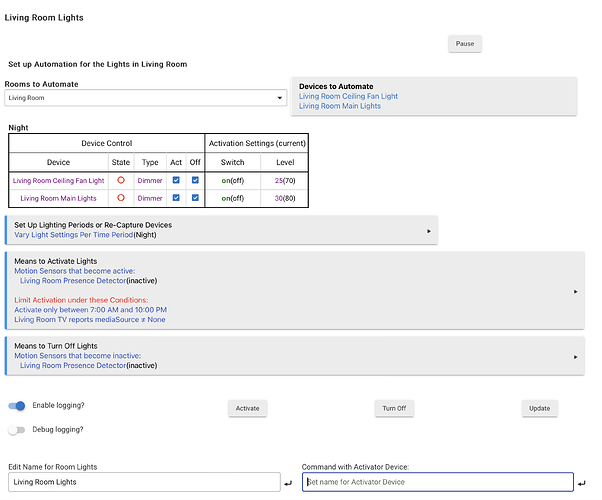Click state circle icon for Main Lights
This screenshot has height=500, width=602.
coord(121,198)
